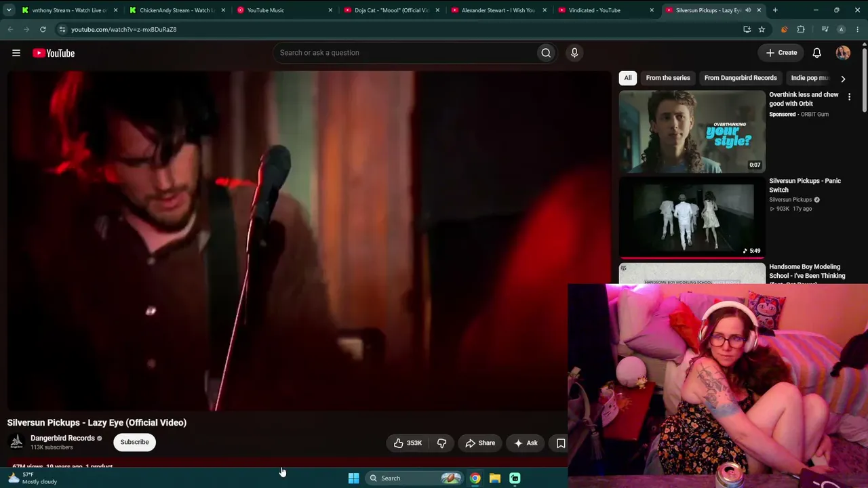Dislike the Lazy Eye video
The height and width of the screenshot is (488, 868).
point(441,443)
